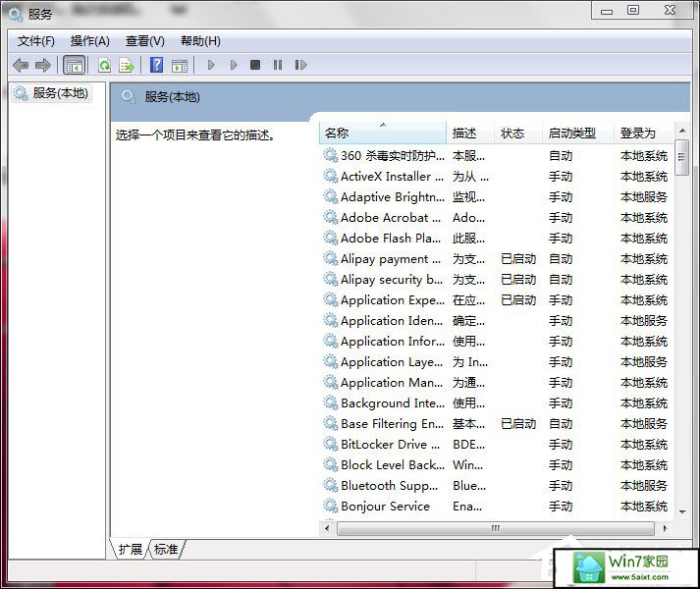Select the Application Identity service
This screenshot has width=700, height=589.
point(496,321)
